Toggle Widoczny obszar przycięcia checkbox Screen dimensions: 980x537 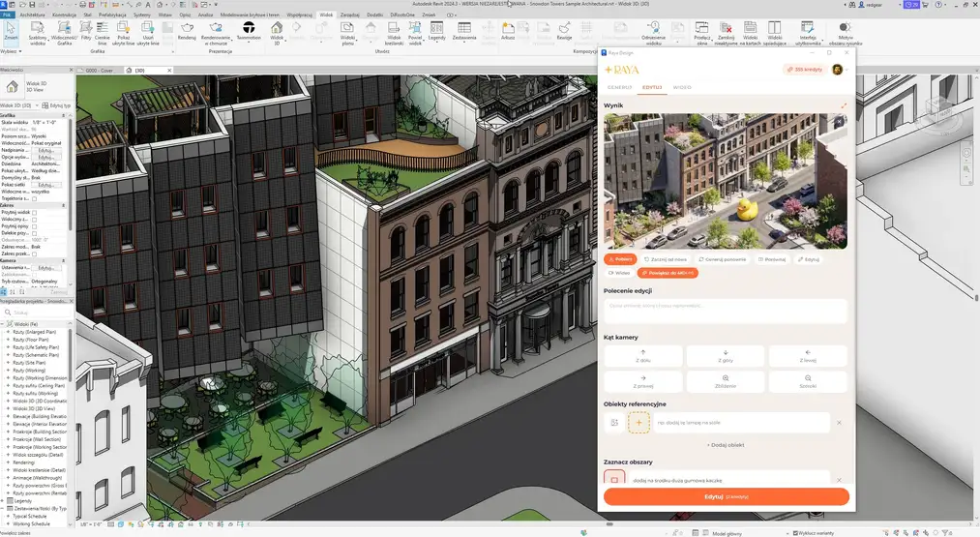coord(35,220)
